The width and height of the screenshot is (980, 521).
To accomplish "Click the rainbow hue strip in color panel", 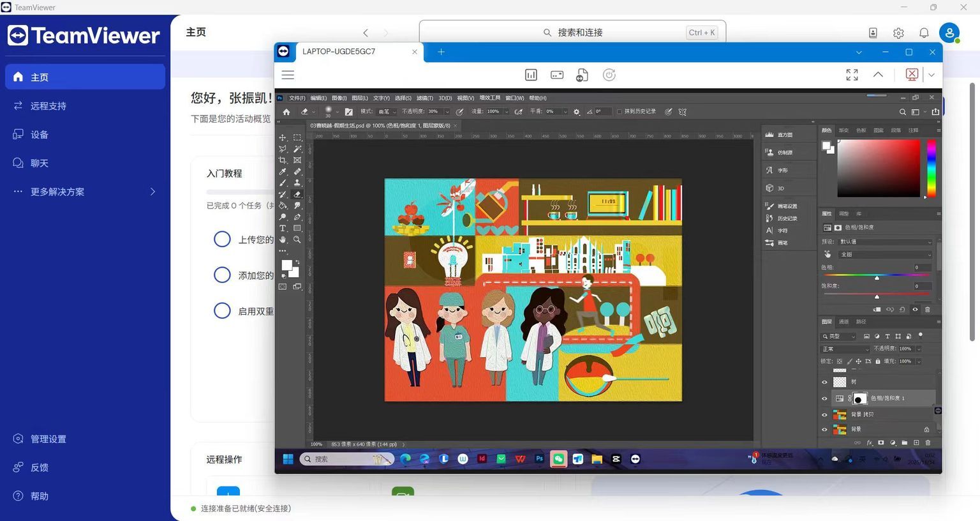I will pos(931,169).
